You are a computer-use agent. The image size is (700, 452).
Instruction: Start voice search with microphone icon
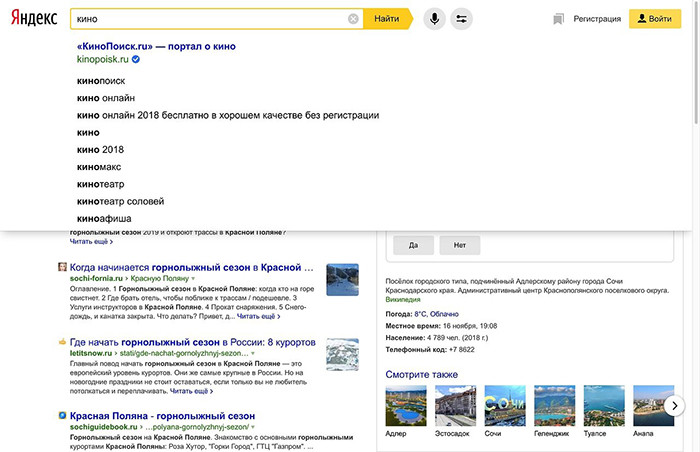tap(434, 19)
